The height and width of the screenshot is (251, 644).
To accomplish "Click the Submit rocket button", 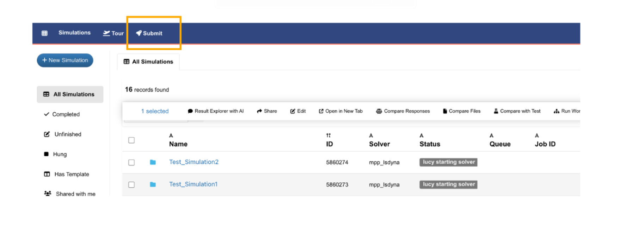I will 149,33.
